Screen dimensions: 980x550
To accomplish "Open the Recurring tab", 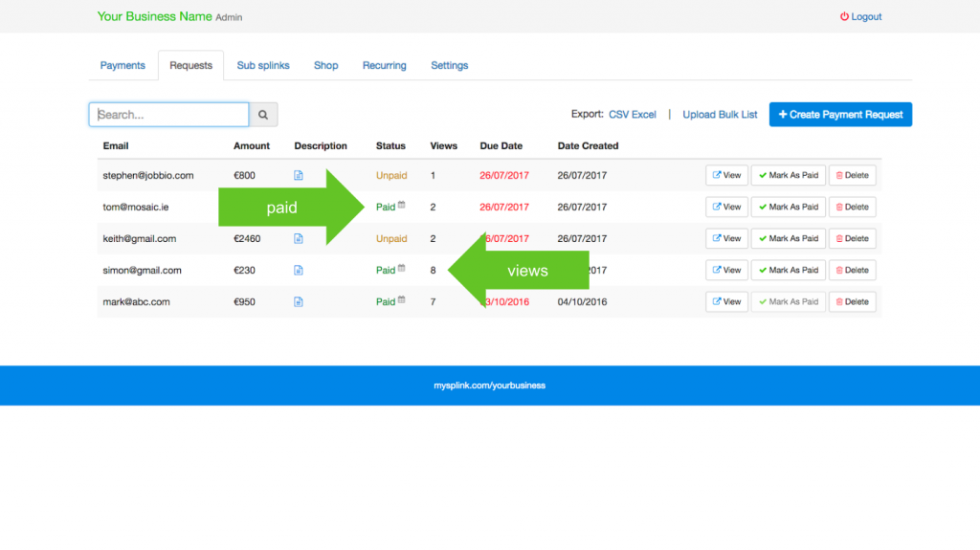I will (384, 66).
